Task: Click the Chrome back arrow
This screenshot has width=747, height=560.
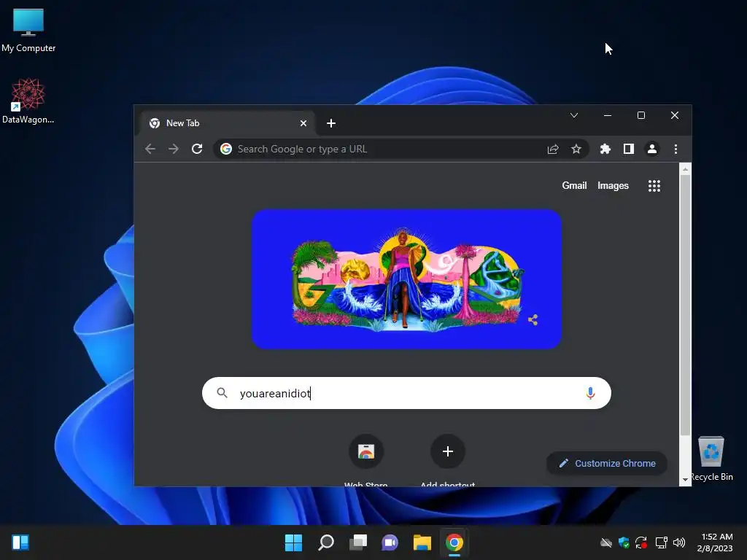Action: point(150,149)
